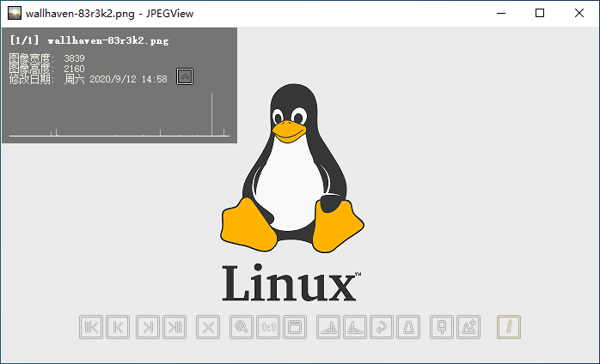Activate the magnifier zoom mode

pyautogui.click(x=242, y=327)
